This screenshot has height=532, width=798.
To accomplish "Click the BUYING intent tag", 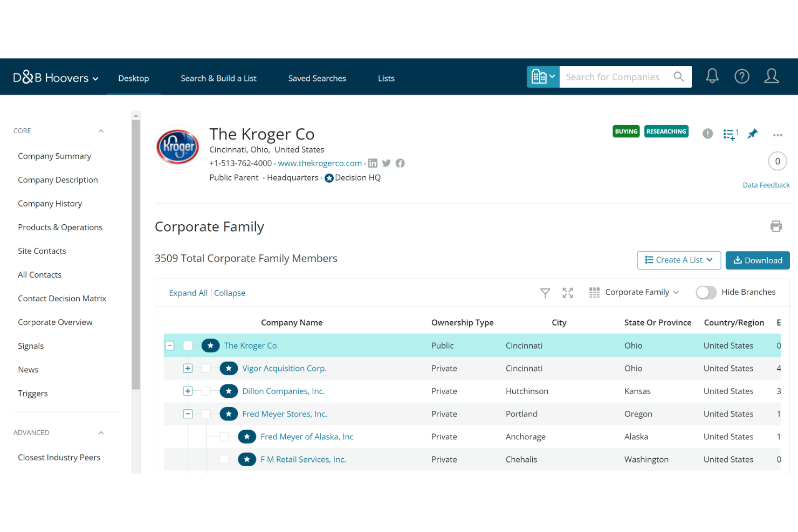I will point(626,132).
